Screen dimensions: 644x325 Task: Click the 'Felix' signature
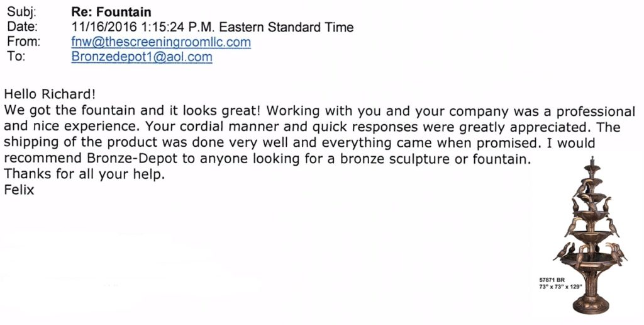[x=19, y=190]
